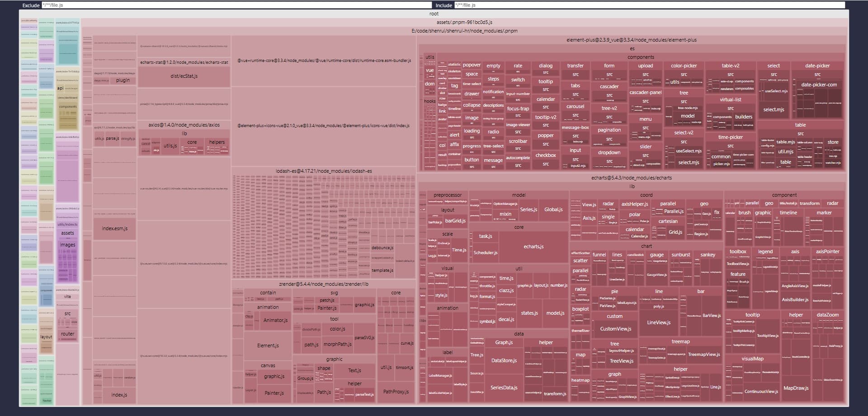Click the MapDraw.js block

[796, 388]
